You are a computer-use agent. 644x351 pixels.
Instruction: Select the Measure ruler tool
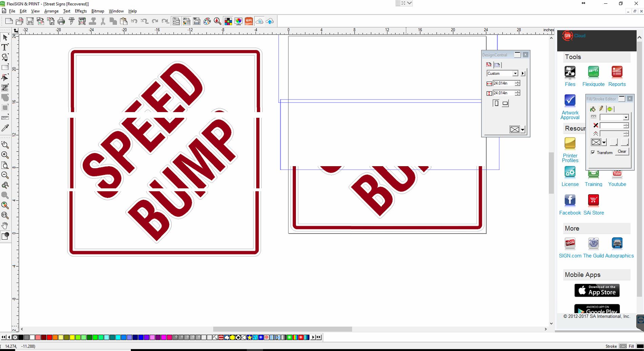[x=5, y=118]
